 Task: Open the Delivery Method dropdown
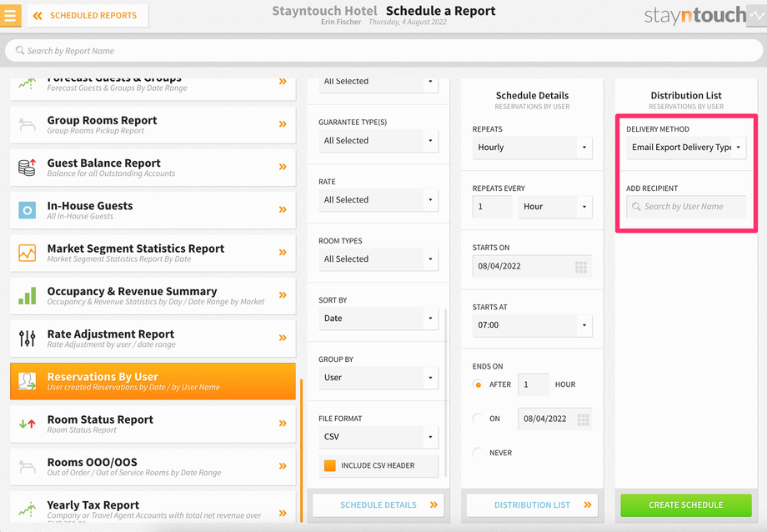(x=686, y=148)
